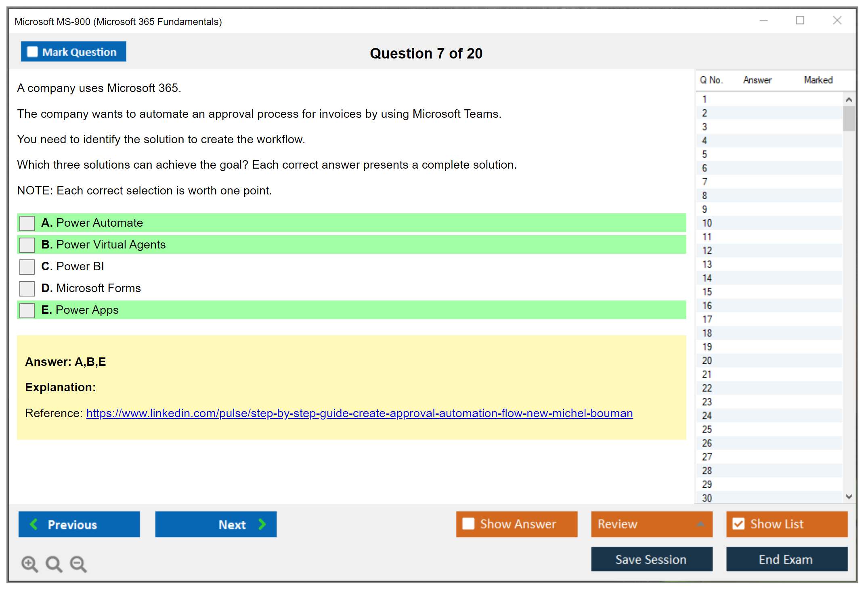This screenshot has height=593, width=868.
Task: Click the zoom in magnifier icon
Action: pos(29,564)
